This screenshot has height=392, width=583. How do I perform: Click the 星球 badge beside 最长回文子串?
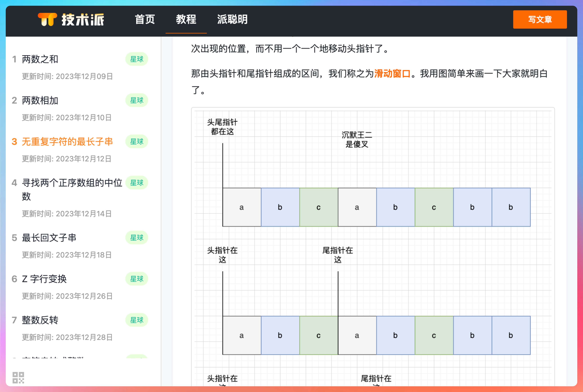pos(136,238)
